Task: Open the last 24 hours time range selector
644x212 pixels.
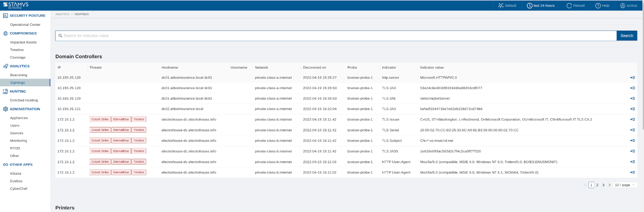Action: [541, 6]
